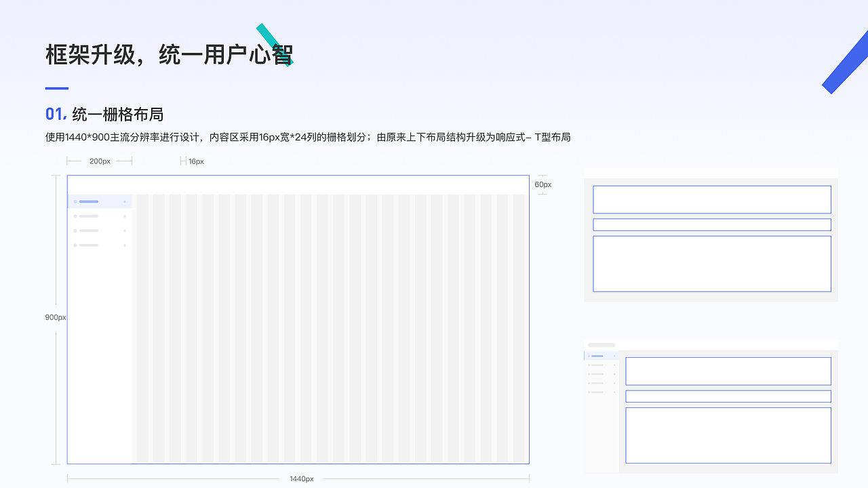Image resolution: width=868 pixels, height=488 pixels.
Task: Click the second icon in bottom-right mockup sidebar
Action: pos(589,365)
